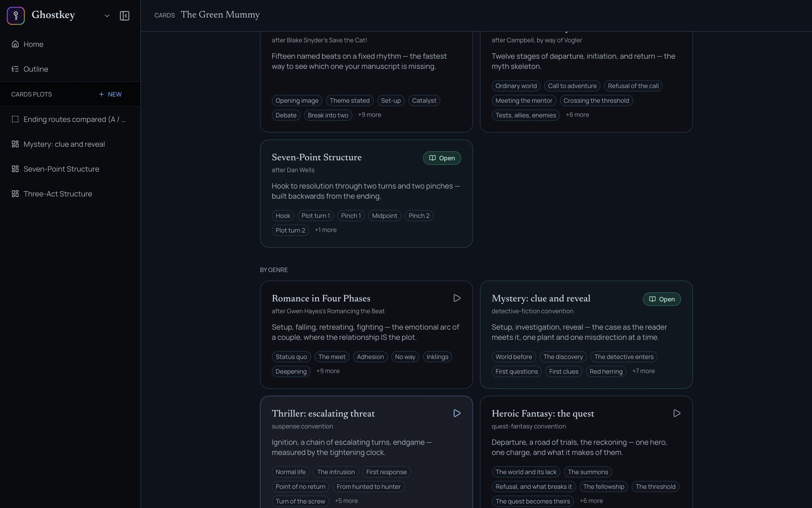The image size is (812, 508).
Task: Open the Seven-Point Structure card
Action: (442, 158)
